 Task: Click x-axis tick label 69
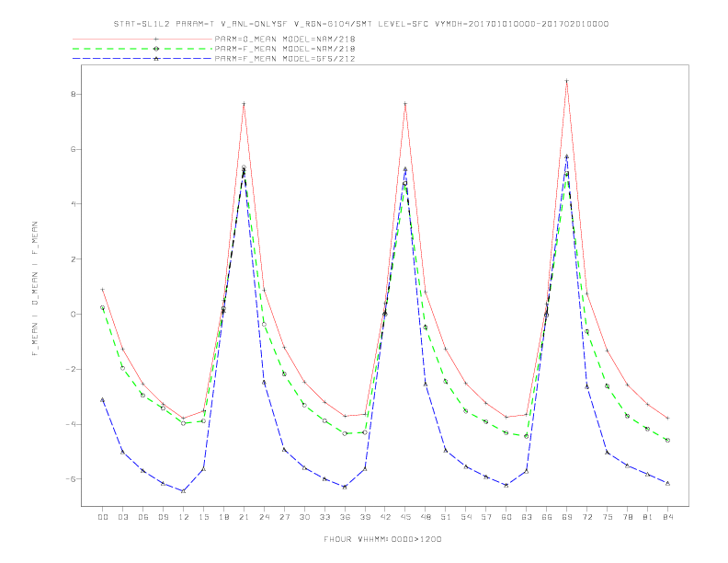567,517
